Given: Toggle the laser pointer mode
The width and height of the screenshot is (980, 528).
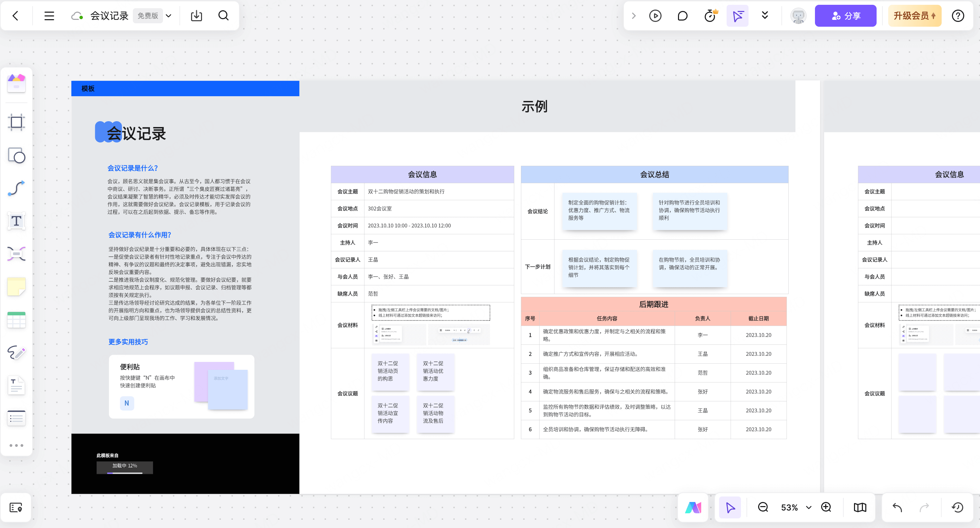Looking at the screenshot, I should pos(738,16).
